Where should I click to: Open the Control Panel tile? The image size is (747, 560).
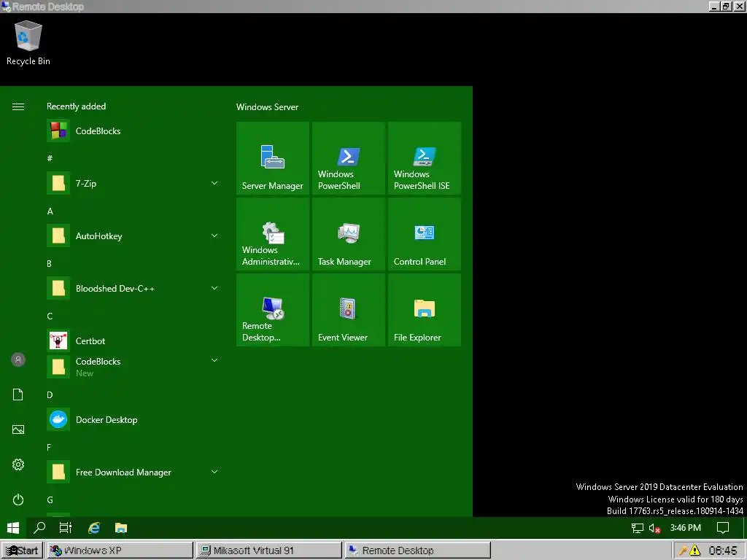pyautogui.click(x=425, y=234)
